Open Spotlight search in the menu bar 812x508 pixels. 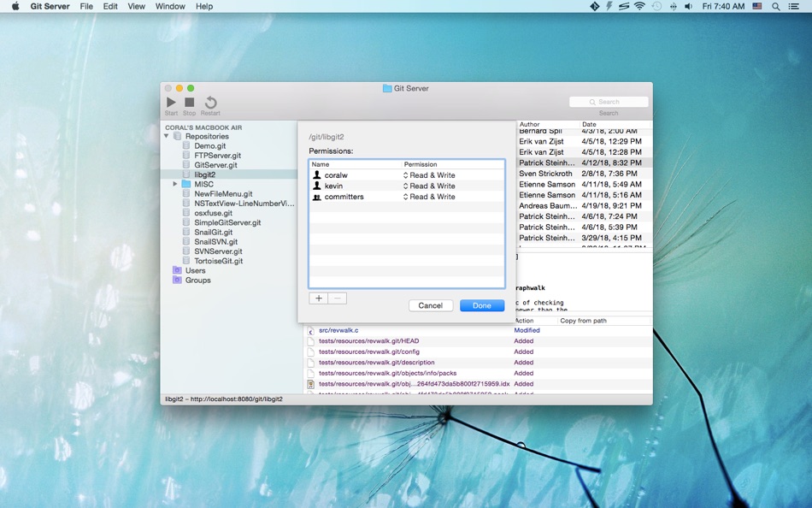(776, 6)
